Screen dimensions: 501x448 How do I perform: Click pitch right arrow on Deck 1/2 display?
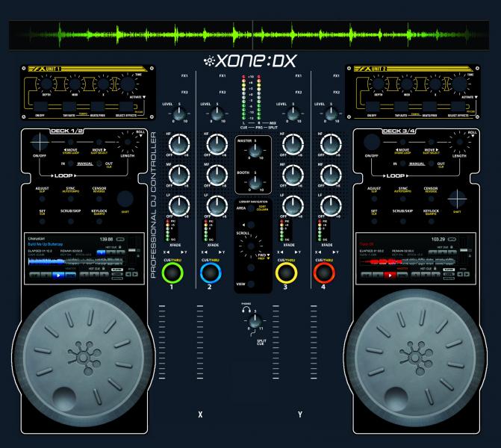coord(135,275)
